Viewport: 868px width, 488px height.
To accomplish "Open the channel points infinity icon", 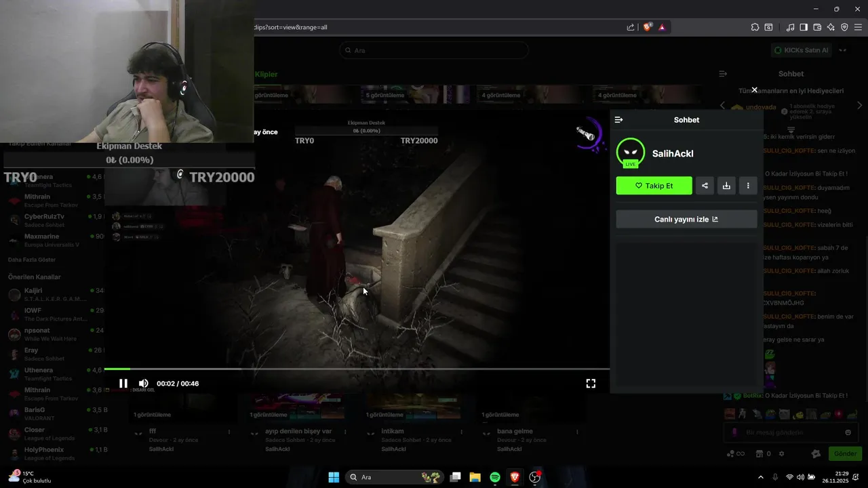I will tap(736, 453).
